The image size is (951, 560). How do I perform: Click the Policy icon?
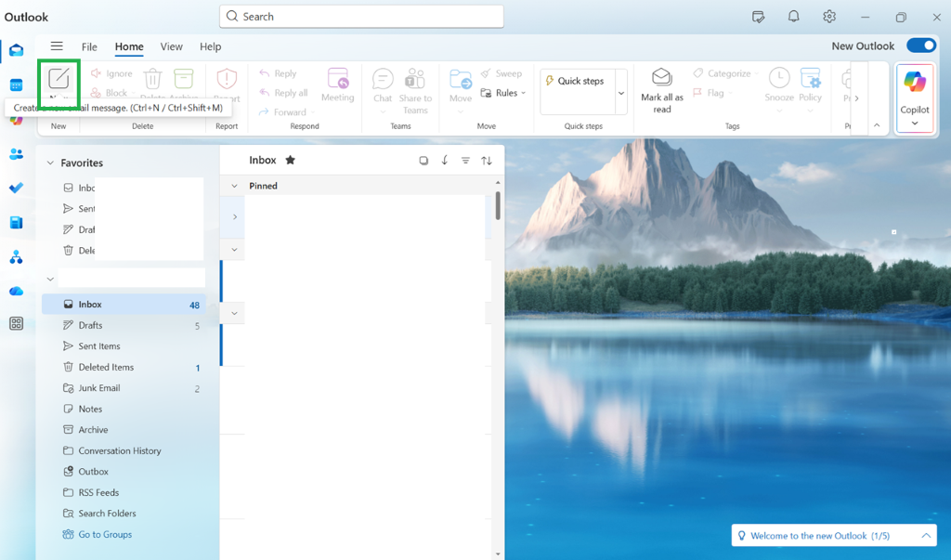pyautogui.click(x=810, y=78)
